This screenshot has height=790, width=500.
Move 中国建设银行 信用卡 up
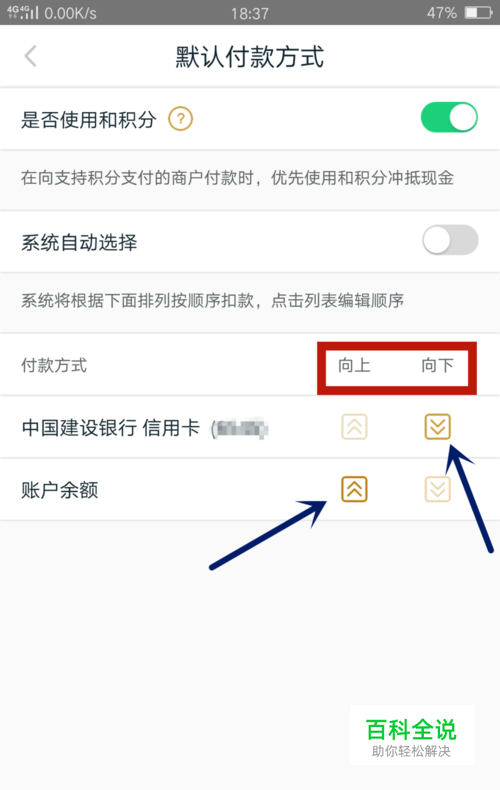(x=354, y=427)
